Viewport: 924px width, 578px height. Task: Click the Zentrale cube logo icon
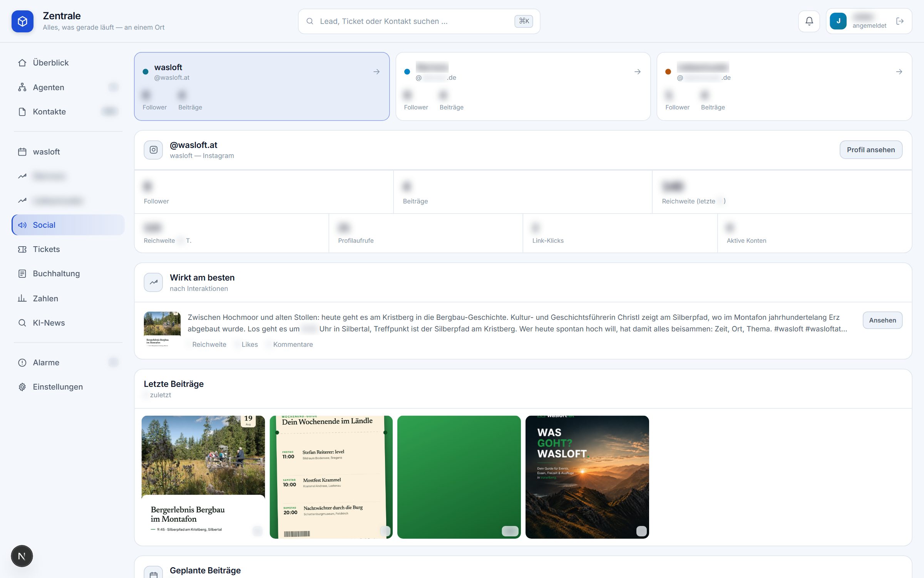(x=22, y=21)
